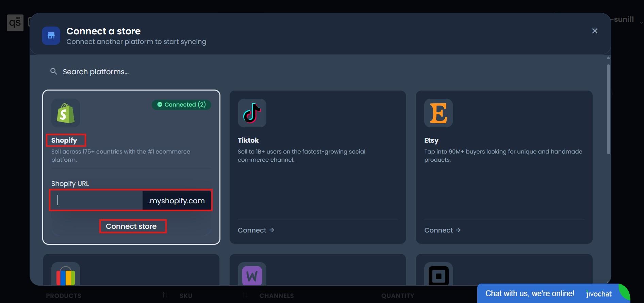644x303 pixels.
Task: Click the Shopify card title
Action: tap(64, 140)
